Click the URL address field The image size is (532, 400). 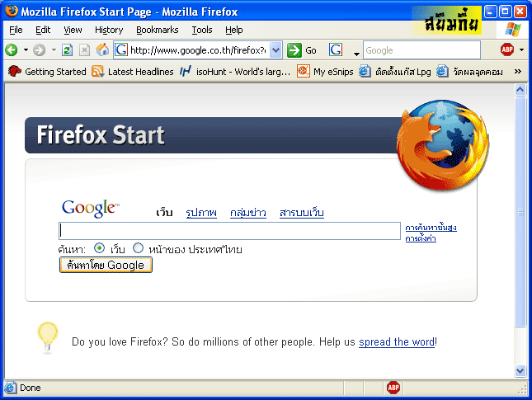[x=200, y=50]
